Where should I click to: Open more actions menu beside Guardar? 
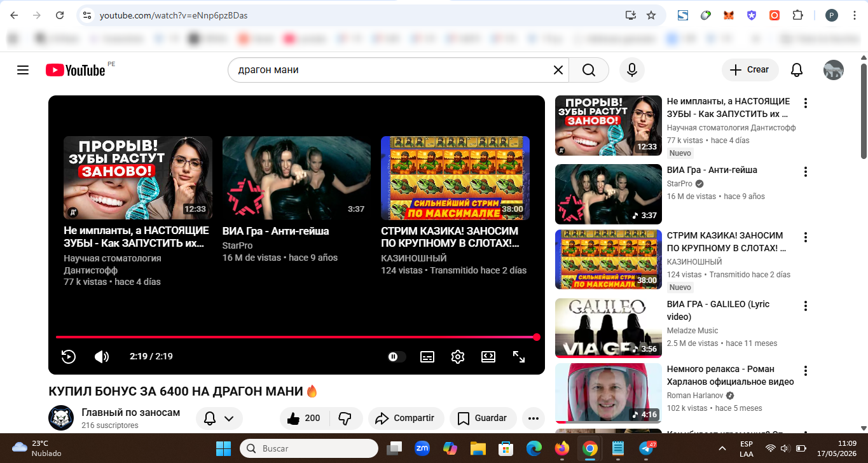click(x=534, y=418)
